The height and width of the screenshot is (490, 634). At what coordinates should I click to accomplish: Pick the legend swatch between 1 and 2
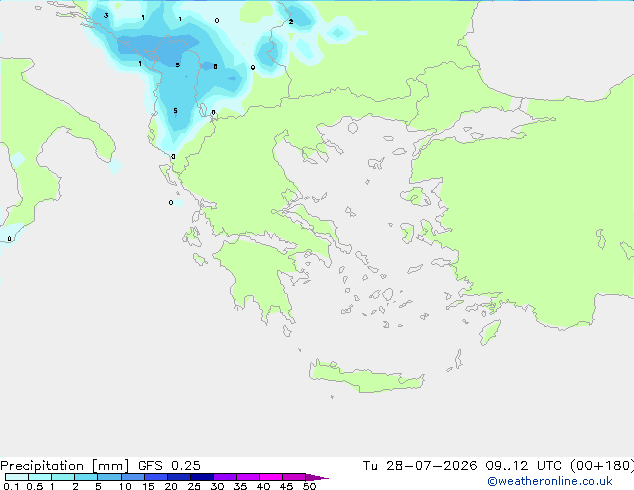pos(63,477)
